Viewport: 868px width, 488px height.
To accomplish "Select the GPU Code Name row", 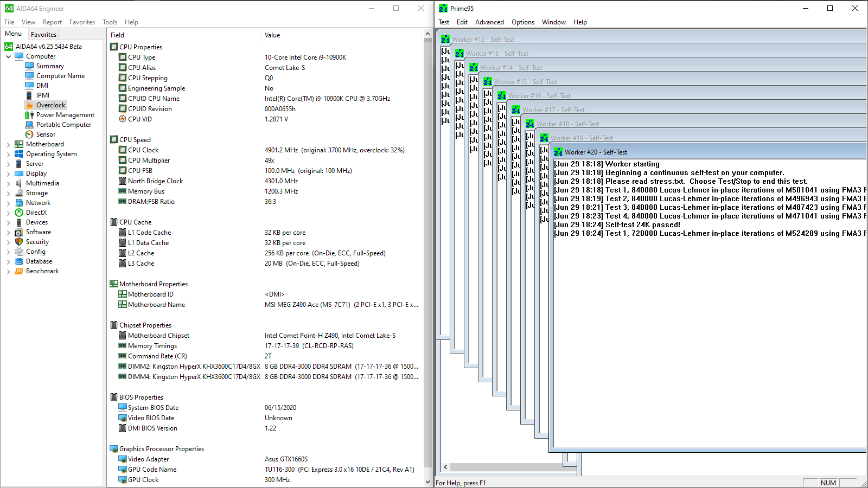I will click(265, 470).
